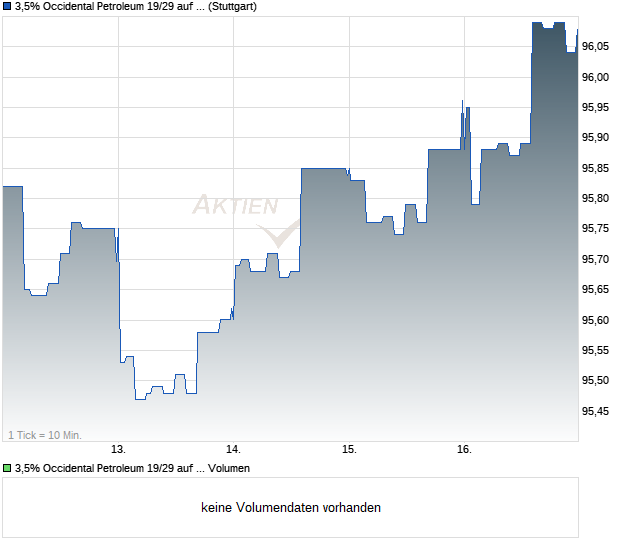Click the '16.' date label on the x-axis
This screenshot has width=620, height=546.
coord(464,450)
